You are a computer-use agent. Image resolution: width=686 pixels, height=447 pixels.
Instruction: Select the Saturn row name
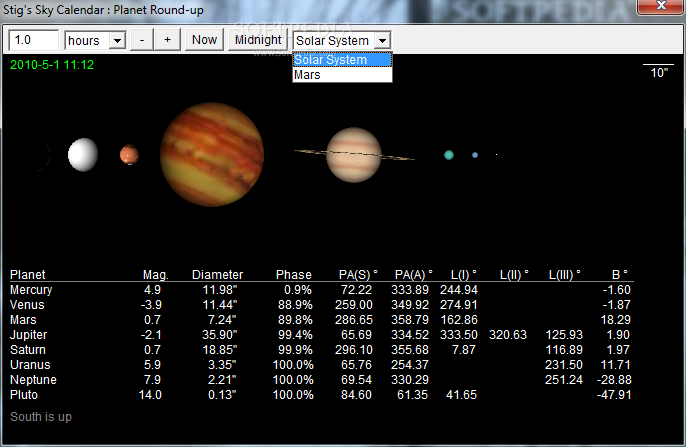(x=28, y=350)
